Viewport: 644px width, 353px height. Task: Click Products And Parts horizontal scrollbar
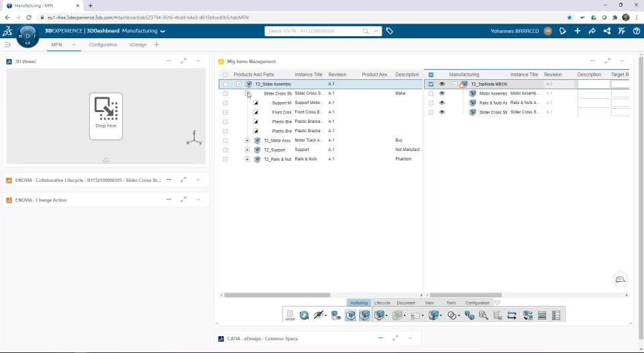277,295
